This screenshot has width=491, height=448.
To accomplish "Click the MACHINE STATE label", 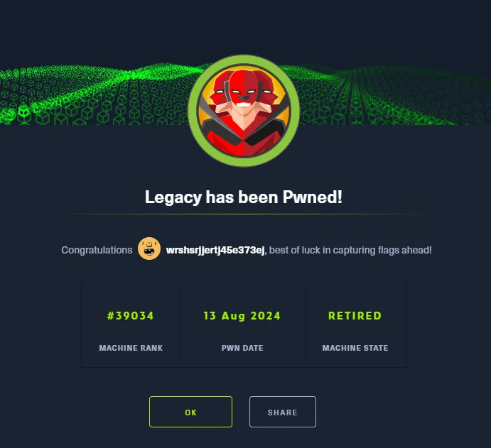I will 355,348.
